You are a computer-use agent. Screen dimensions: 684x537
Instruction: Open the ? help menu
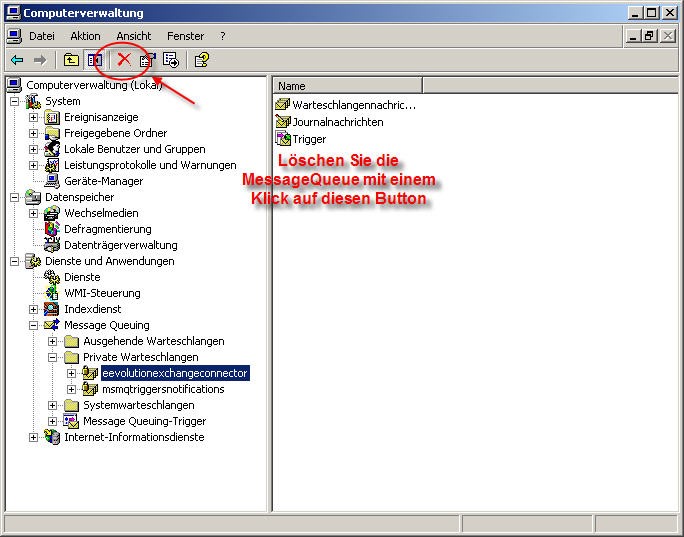(222, 36)
